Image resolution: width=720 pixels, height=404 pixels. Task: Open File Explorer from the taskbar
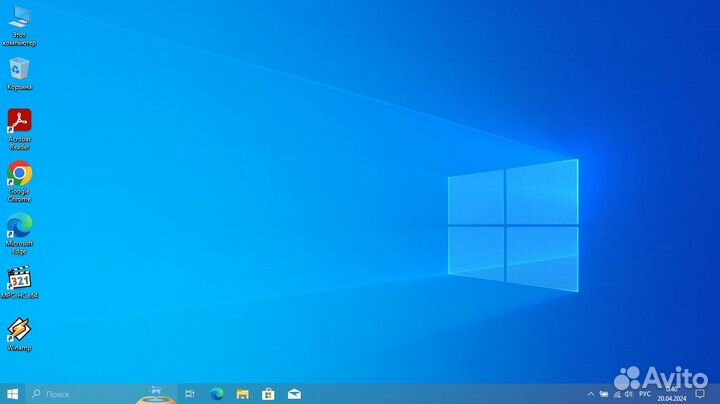tap(242, 394)
